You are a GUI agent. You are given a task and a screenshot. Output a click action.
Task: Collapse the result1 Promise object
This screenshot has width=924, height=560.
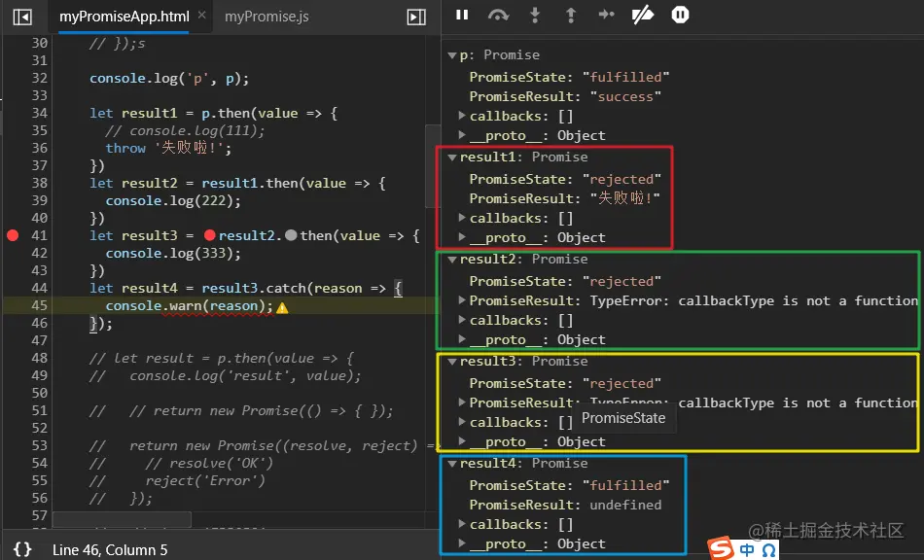(452, 157)
